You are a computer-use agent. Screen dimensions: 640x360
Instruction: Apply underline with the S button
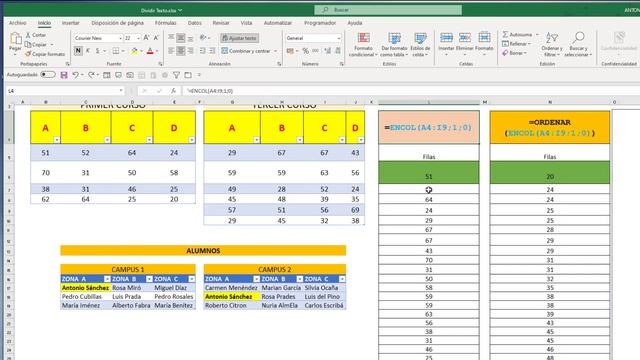coord(97,51)
